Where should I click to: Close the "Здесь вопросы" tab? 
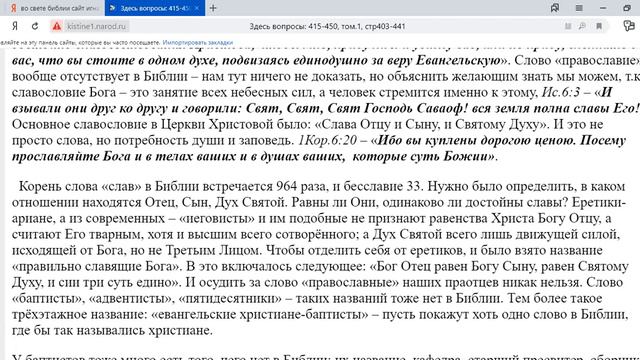point(197,8)
